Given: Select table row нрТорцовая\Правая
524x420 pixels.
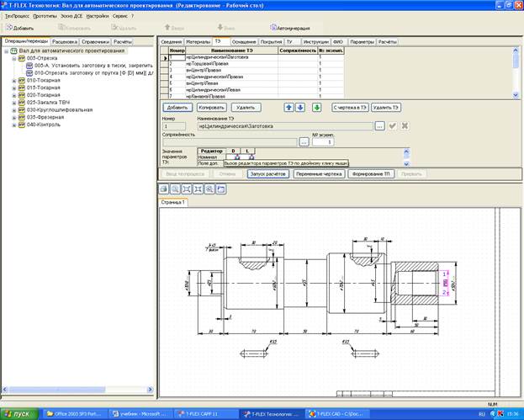Looking at the screenshot, I should [252, 63].
